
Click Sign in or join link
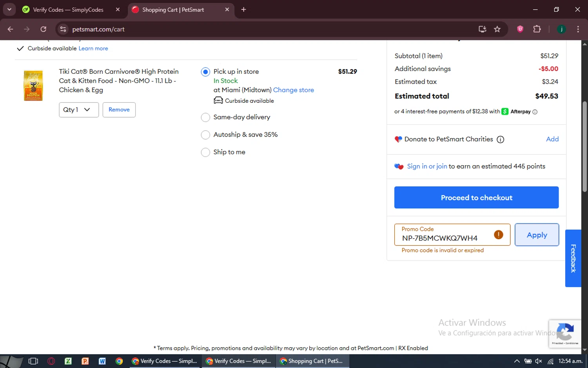point(427,166)
